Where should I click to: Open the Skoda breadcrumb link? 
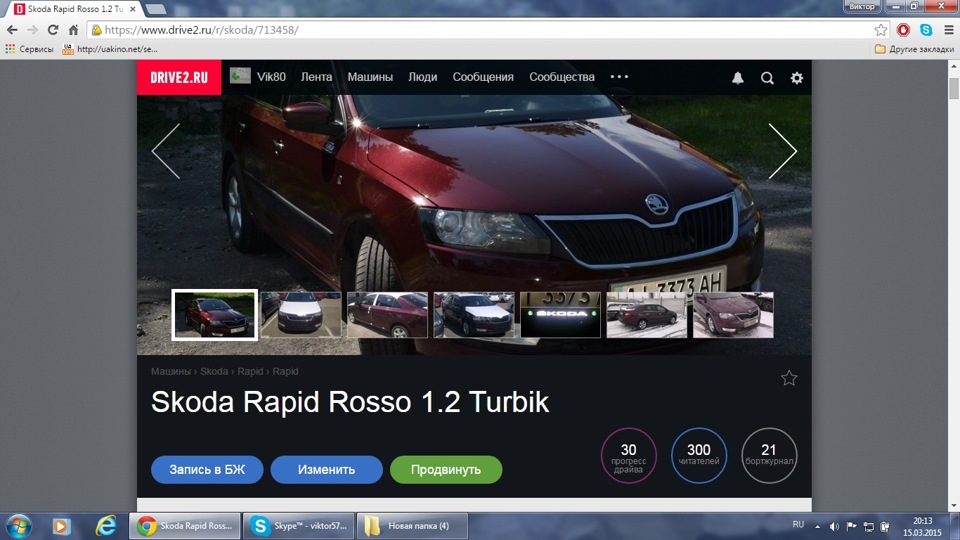coord(214,372)
